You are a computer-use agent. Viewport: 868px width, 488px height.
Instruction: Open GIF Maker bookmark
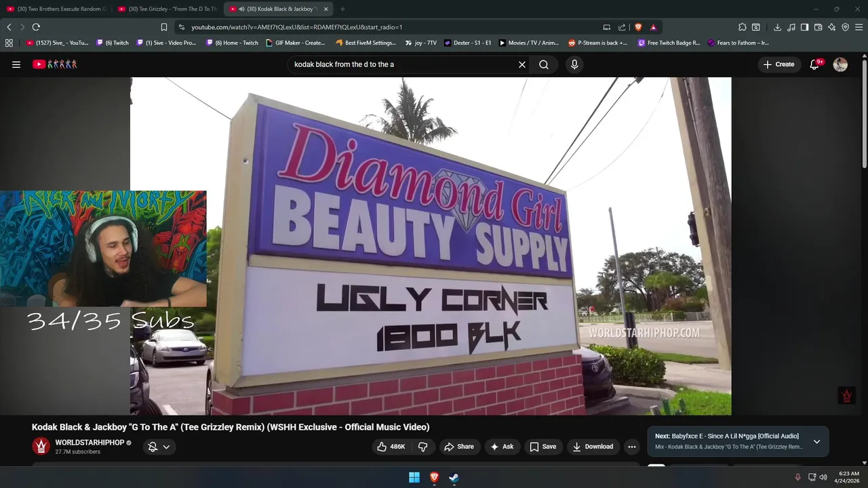[x=296, y=43]
